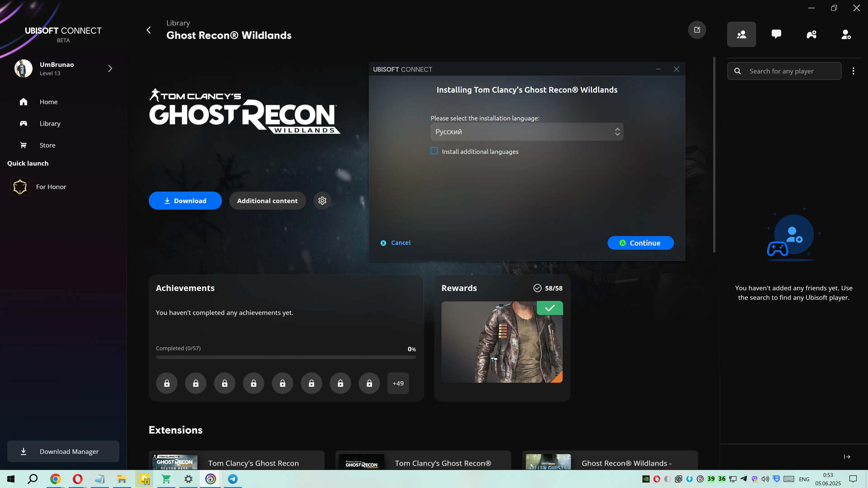
Task: Open File Explorer from the taskbar
Action: [x=122, y=479]
